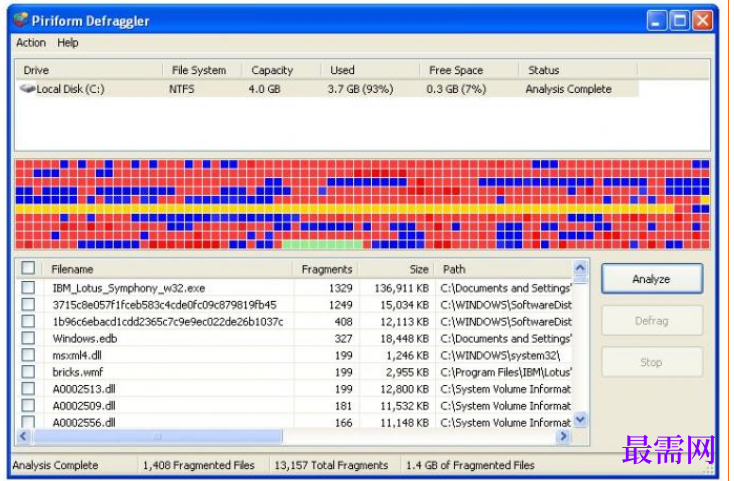Click the horizontal scrollbar thumb

click(158, 436)
